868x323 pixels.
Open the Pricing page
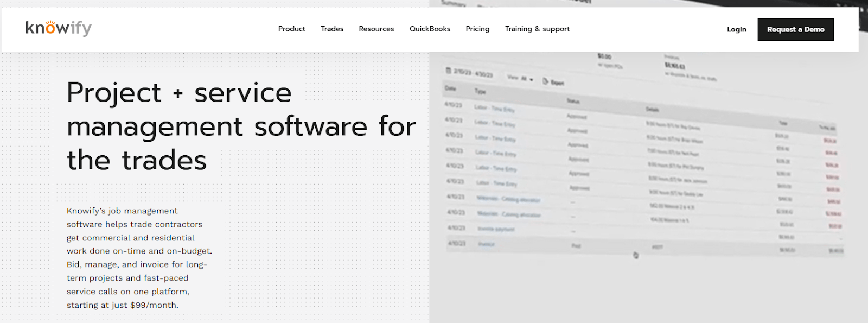(477, 29)
